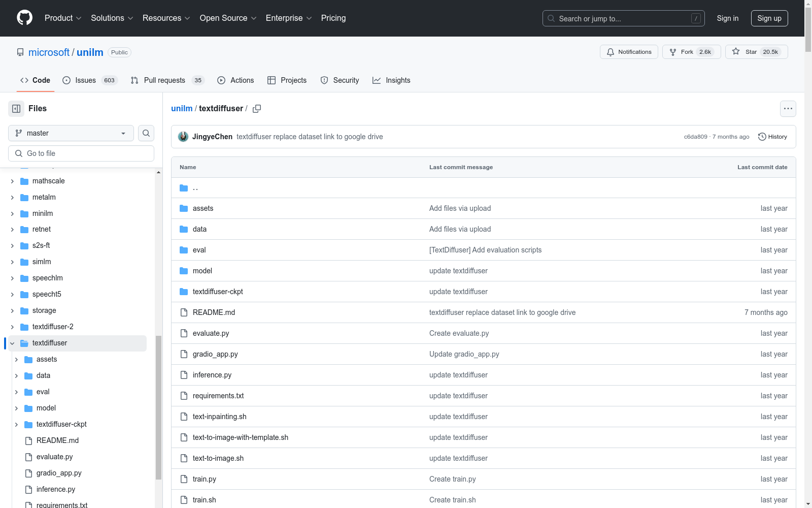Switch to the Code tab
The image size is (812, 508).
coord(35,80)
